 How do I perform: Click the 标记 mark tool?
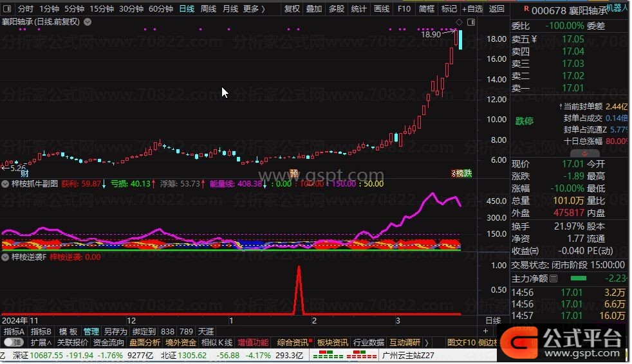[x=449, y=8]
